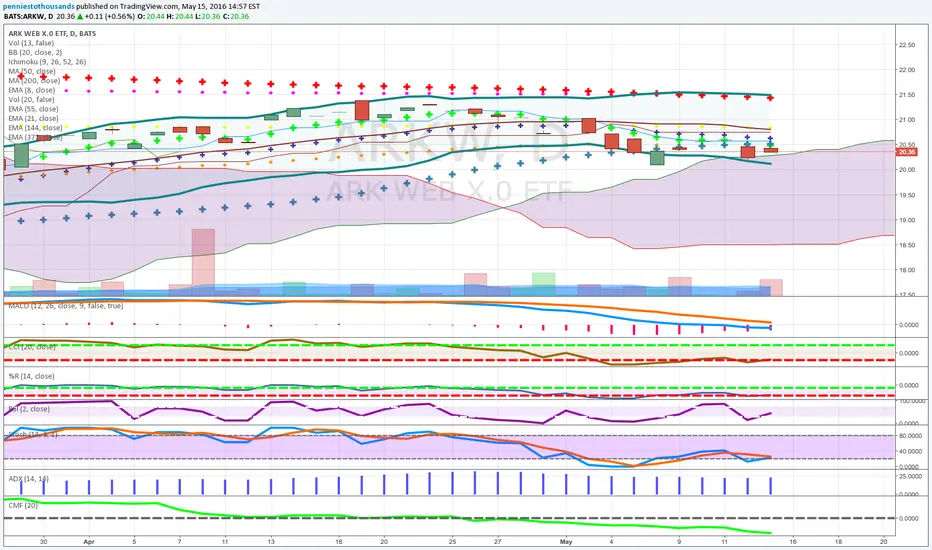Click the Stoch (14, 3, 1) pane label

33,435
